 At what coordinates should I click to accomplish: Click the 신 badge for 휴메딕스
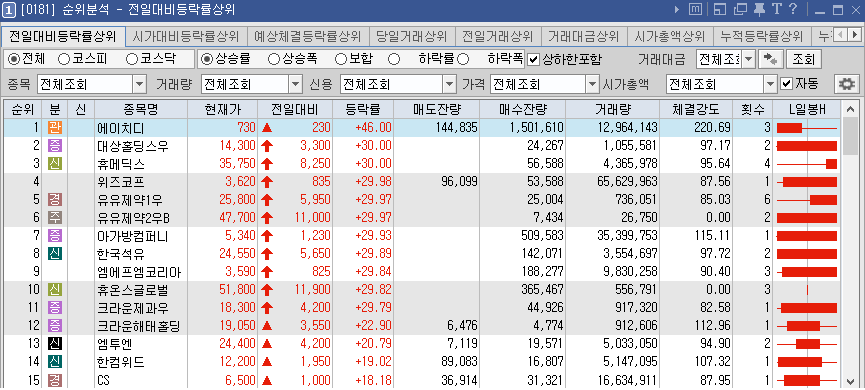pyautogui.click(x=55, y=164)
